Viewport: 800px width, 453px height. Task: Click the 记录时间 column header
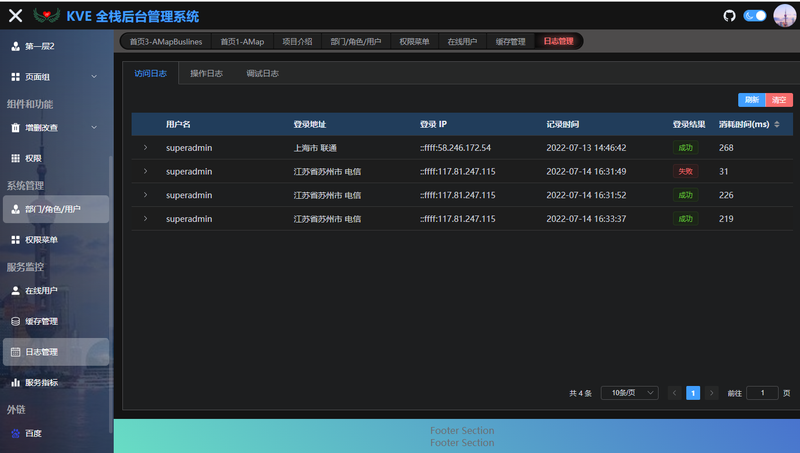[x=562, y=124]
